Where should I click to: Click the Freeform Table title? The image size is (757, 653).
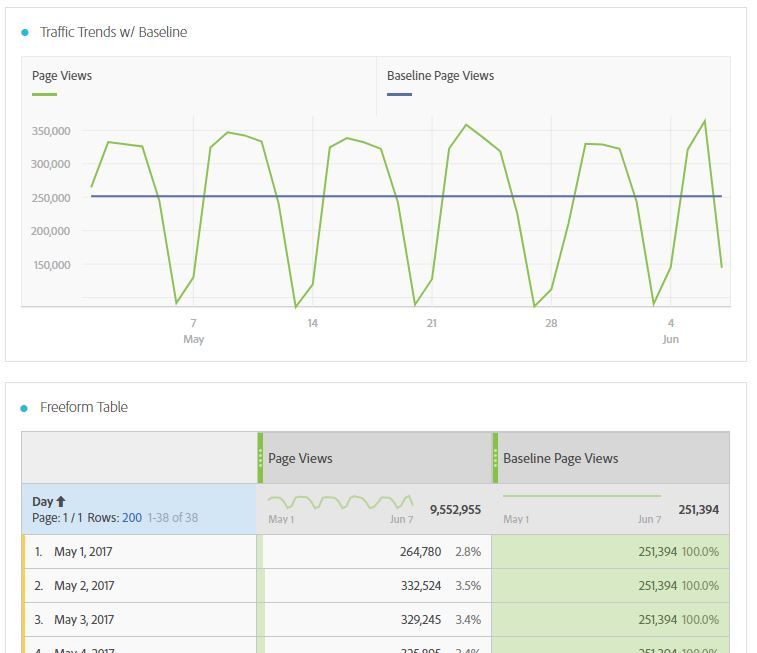(84, 408)
